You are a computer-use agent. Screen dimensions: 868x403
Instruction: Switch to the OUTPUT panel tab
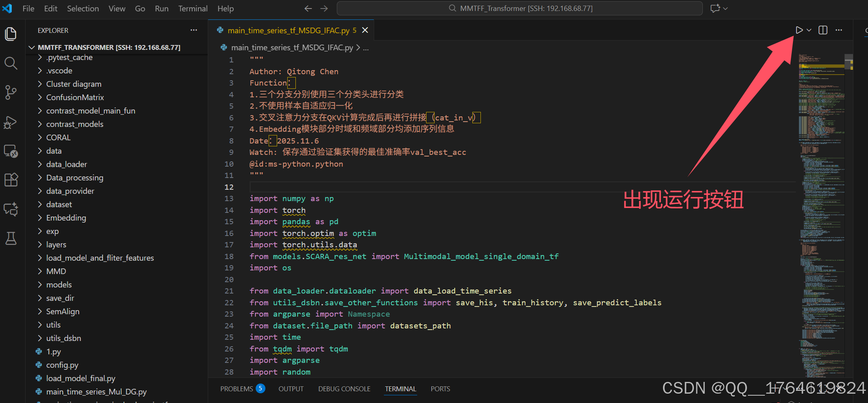[x=291, y=389]
